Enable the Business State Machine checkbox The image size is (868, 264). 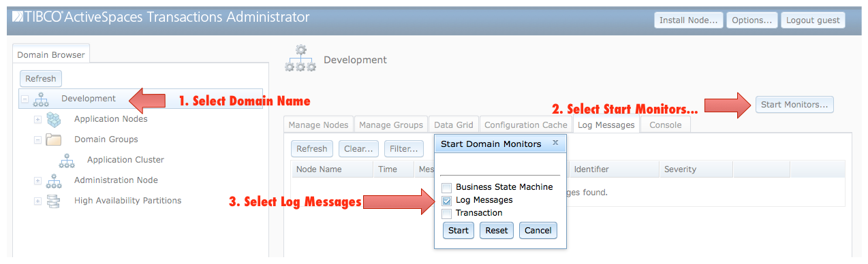[446, 187]
